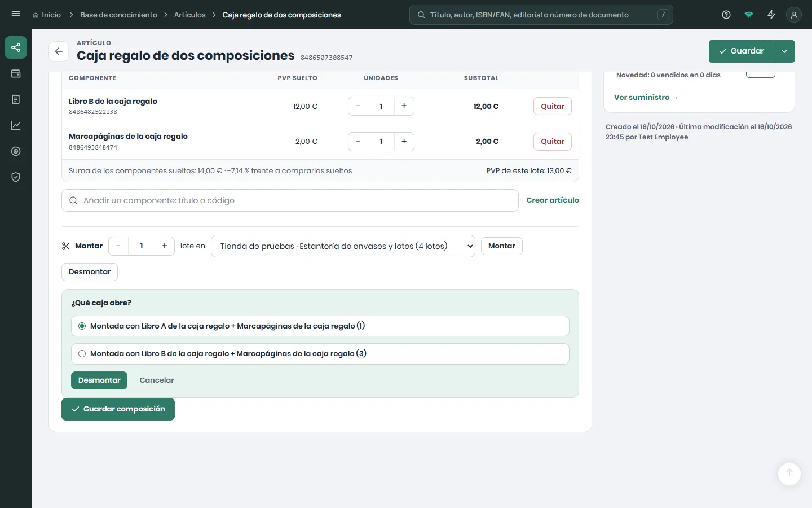Expand the Guardar options arrow
This screenshot has width=812, height=508.
[784, 51]
